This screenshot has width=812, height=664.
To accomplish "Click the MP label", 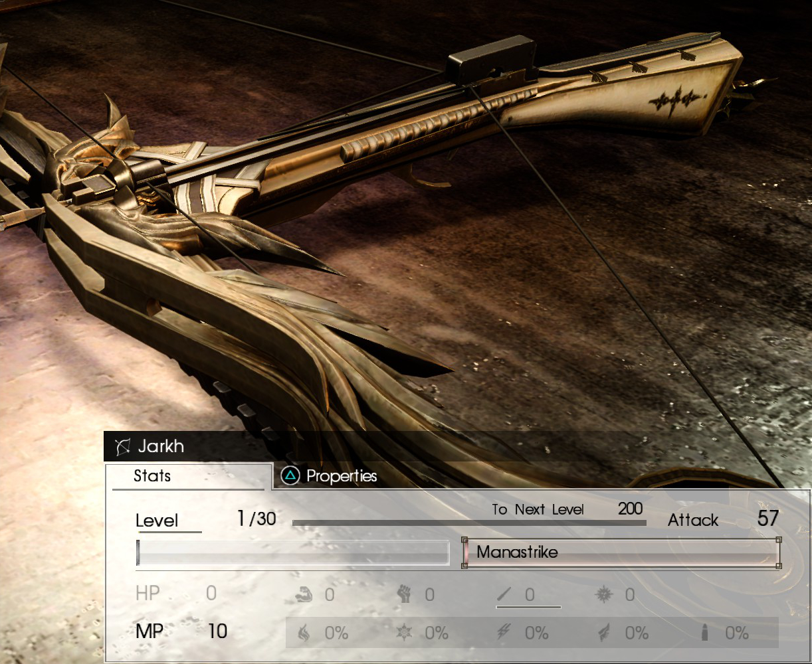I will pyautogui.click(x=150, y=631).
